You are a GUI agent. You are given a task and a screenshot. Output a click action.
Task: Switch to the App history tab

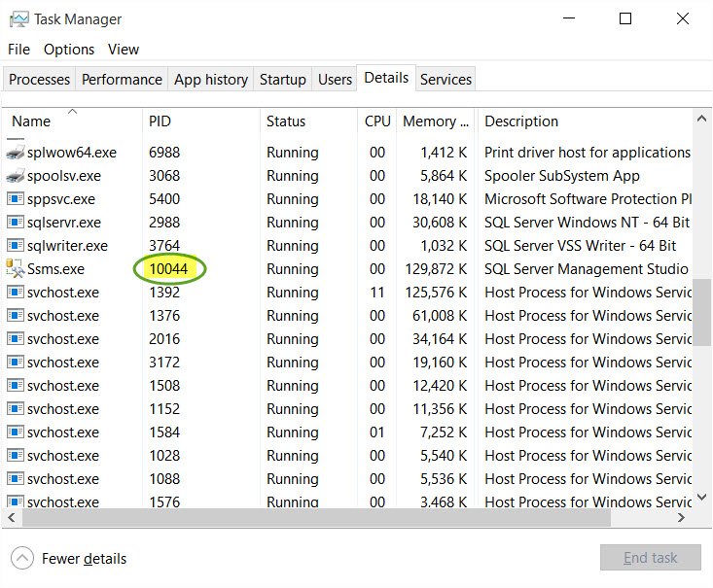tap(210, 79)
